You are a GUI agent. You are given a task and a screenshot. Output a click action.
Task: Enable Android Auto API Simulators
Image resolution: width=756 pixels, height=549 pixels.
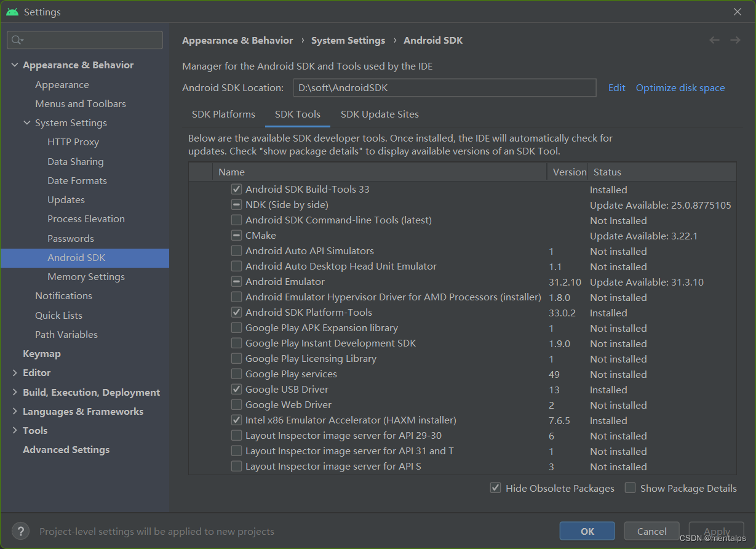(236, 250)
